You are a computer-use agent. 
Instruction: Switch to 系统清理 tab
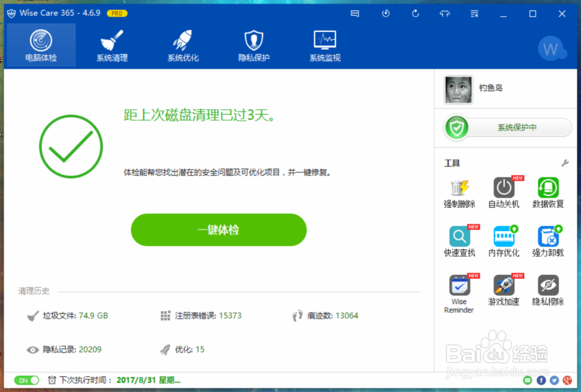pyautogui.click(x=112, y=45)
